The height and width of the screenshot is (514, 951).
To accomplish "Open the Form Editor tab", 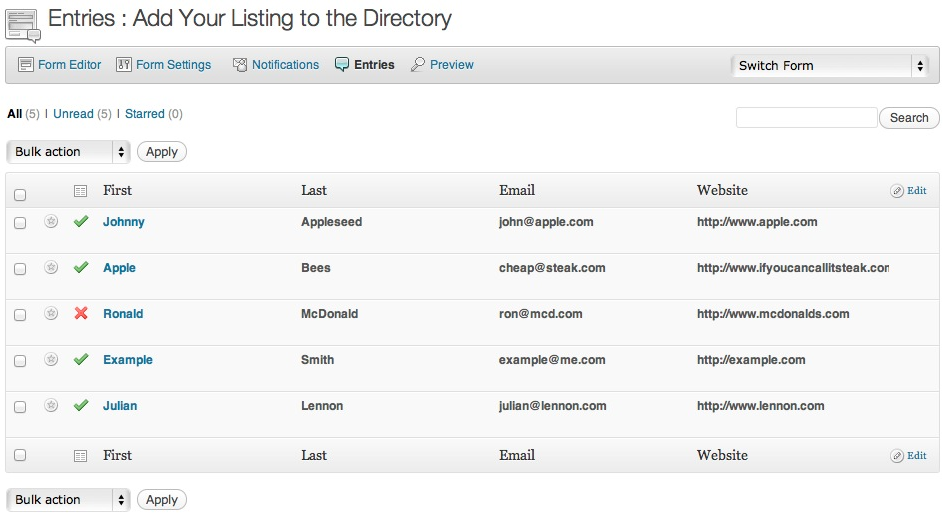I will (60, 65).
